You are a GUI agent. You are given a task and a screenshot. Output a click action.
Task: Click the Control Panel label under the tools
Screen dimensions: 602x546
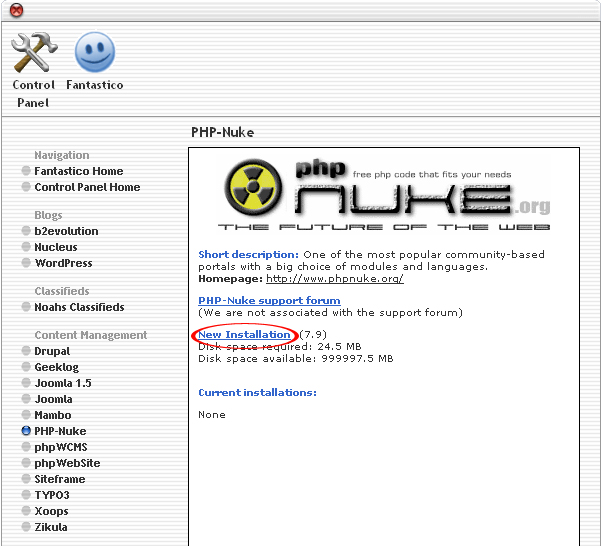(x=33, y=94)
